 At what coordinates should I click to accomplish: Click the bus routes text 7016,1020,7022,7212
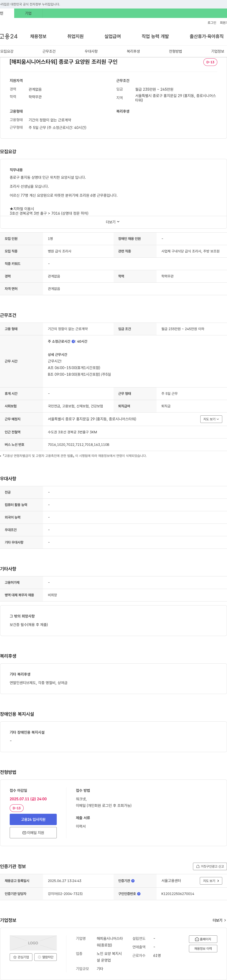pos(79,444)
